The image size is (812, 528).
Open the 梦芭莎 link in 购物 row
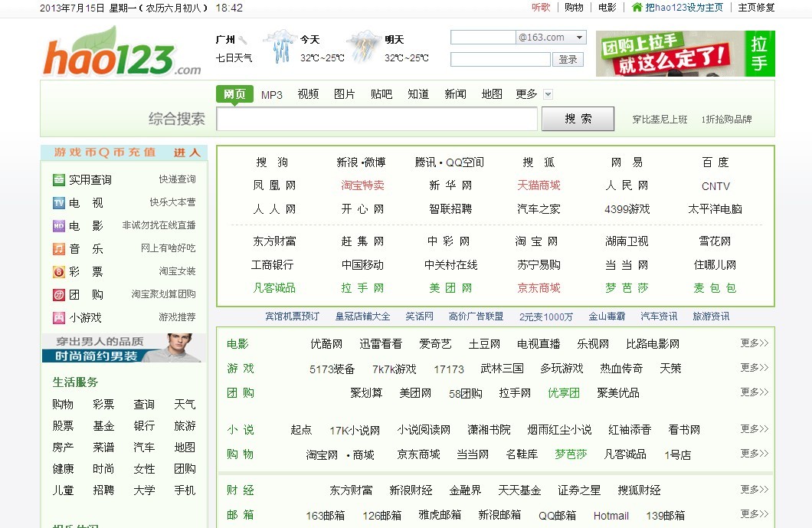[571, 454]
